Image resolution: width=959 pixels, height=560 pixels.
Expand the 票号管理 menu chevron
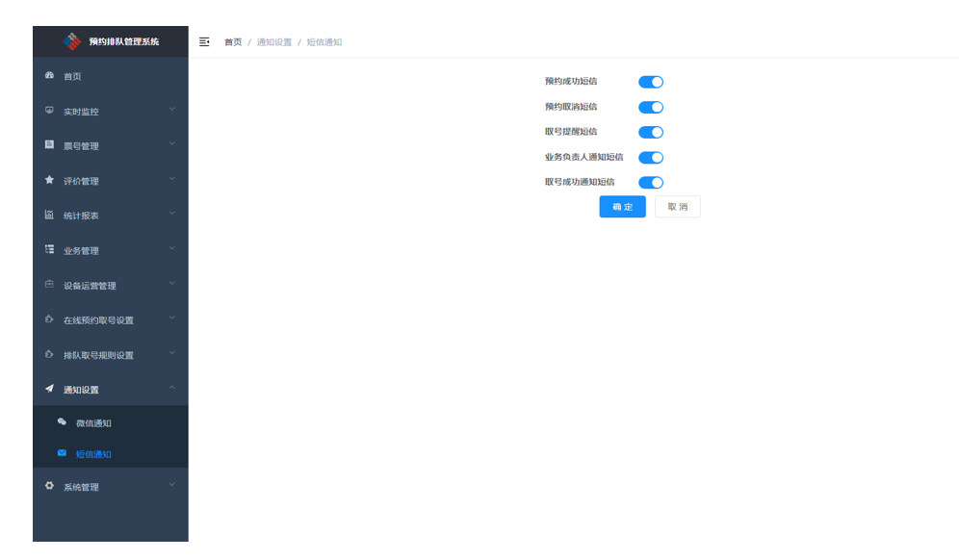[x=172, y=144]
